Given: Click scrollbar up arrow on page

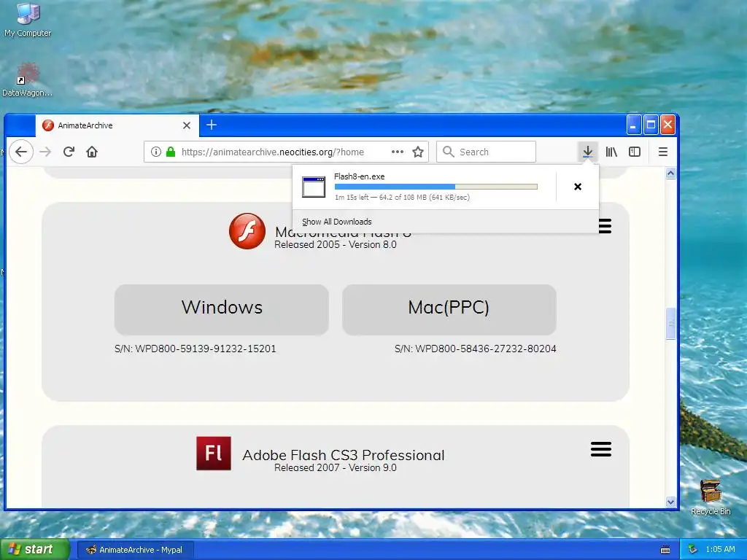Looking at the screenshot, I should tap(671, 174).
